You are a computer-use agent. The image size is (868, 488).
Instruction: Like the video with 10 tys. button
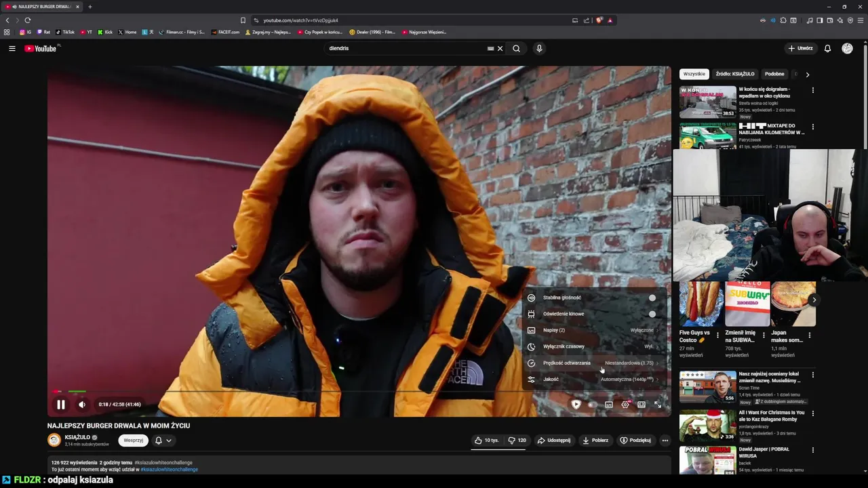click(x=487, y=441)
